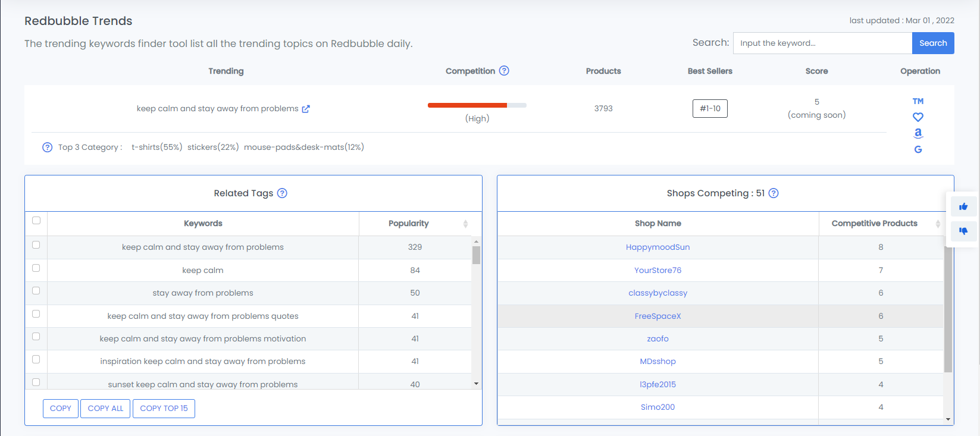Open the zaofo shop link
980x436 pixels.
point(657,339)
